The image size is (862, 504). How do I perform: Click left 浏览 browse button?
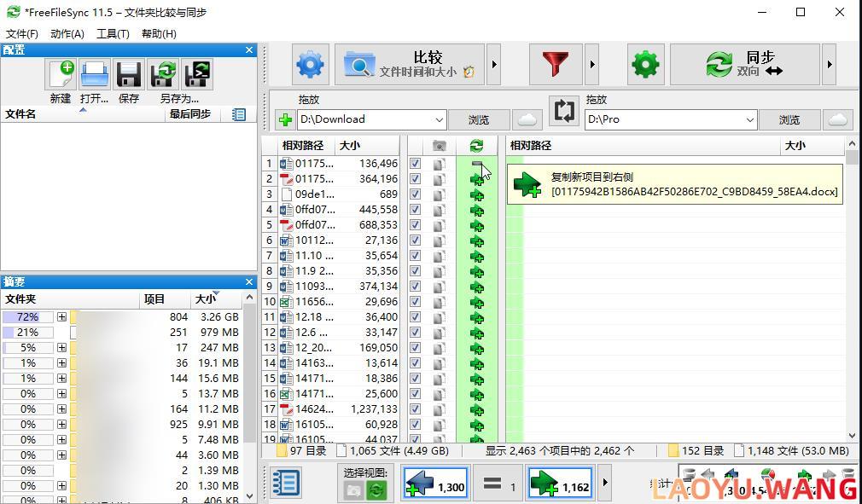coord(478,119)
